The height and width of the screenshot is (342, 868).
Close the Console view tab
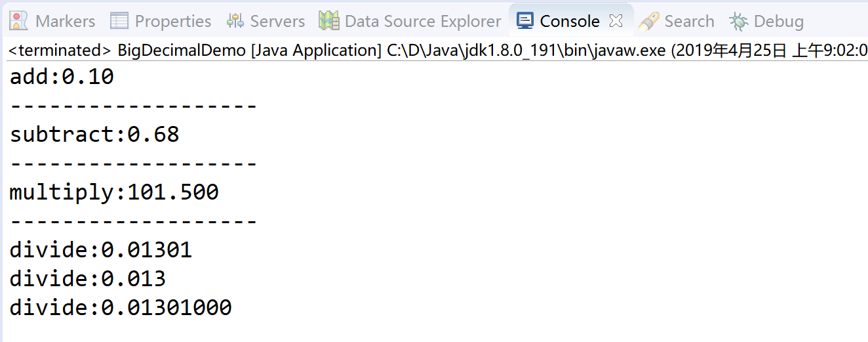pyautogui.click(x=615, y=21)
